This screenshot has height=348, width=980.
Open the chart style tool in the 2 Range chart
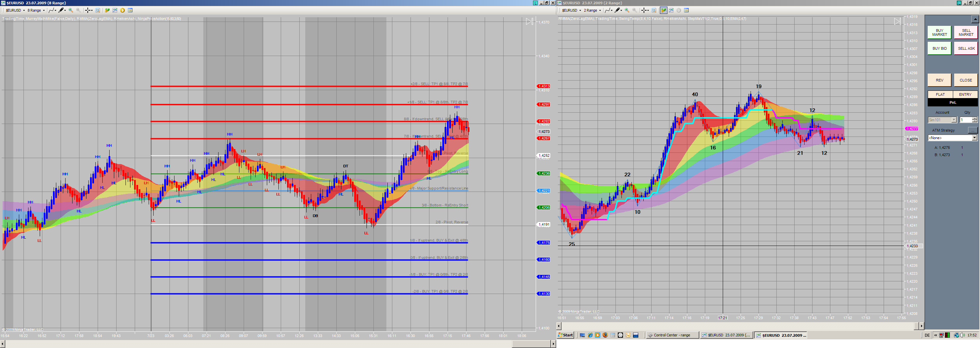[x=609, y=10]
